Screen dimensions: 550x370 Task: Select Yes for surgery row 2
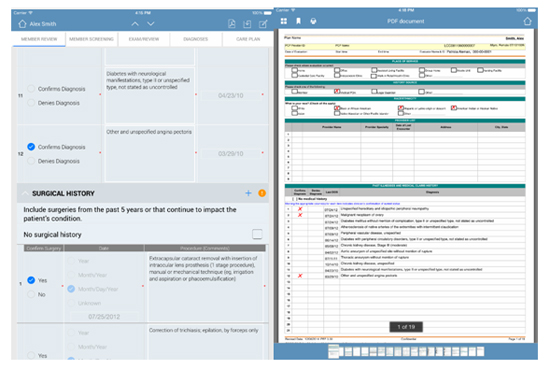(31, 355)
